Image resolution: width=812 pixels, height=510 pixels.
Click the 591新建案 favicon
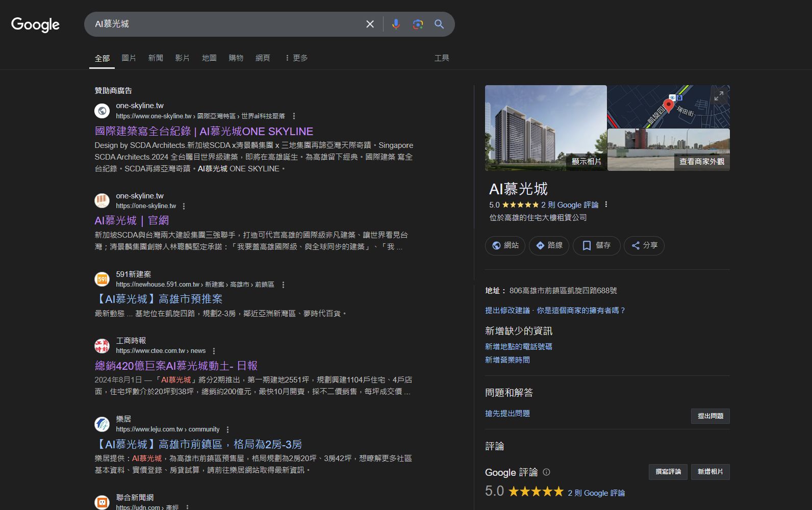pos(102,279)
